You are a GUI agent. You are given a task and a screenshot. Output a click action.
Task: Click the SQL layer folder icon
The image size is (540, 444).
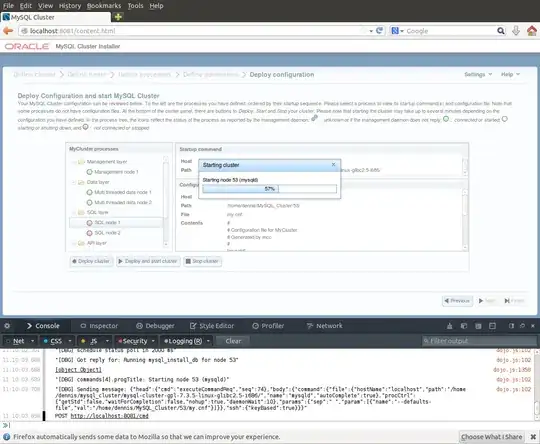[x=81, y=213]
